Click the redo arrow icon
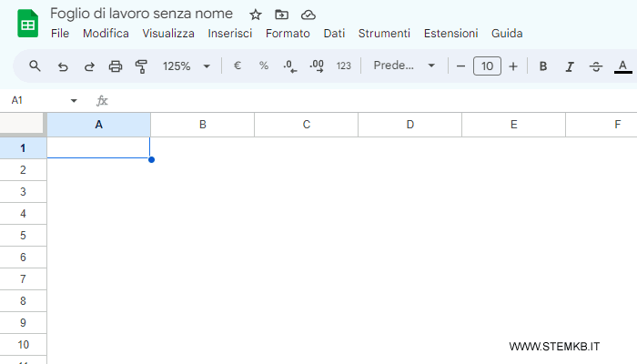The width and height of the screenshot is (637, 364). [89, 66]
